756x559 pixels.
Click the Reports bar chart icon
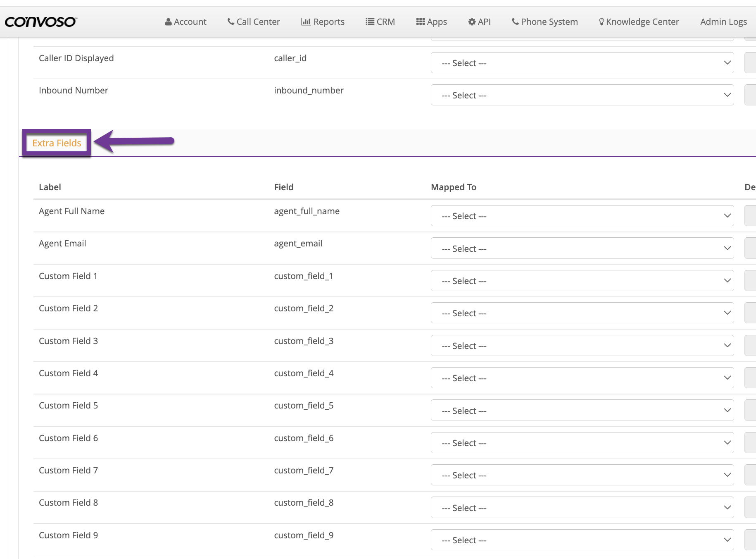point(306,22)
